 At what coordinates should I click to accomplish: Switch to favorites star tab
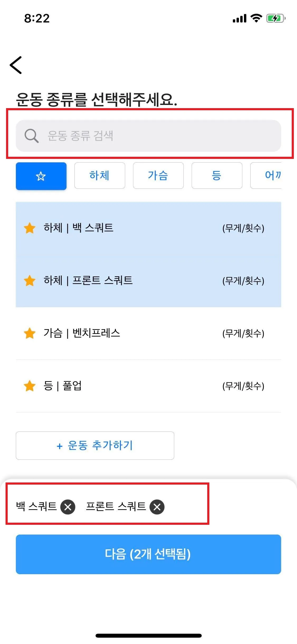41,176
